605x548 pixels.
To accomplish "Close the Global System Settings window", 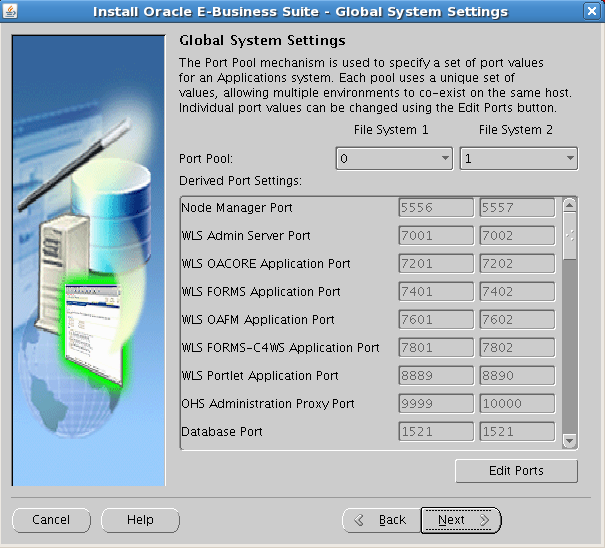I will (x=592, y=11).
